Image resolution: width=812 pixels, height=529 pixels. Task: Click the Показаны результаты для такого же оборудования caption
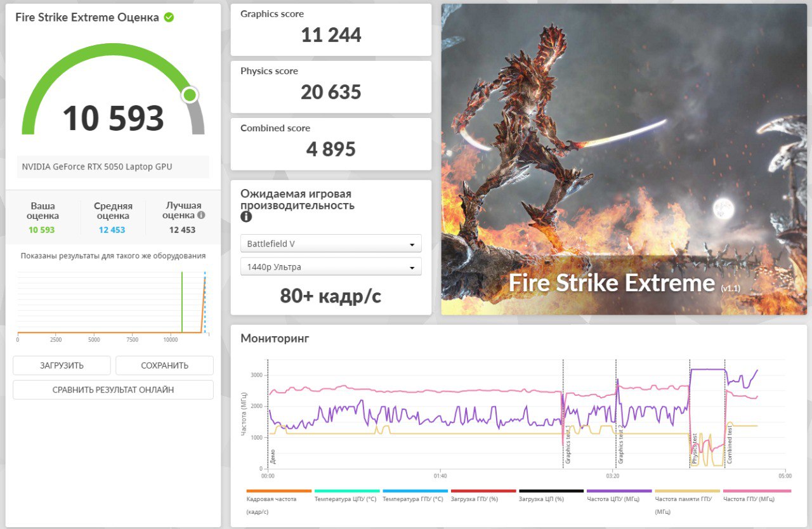pyautogui.click(x=113, y=256)
